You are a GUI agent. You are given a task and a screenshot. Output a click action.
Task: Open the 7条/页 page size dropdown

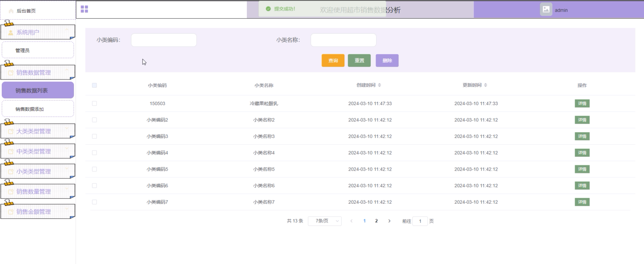325,221
